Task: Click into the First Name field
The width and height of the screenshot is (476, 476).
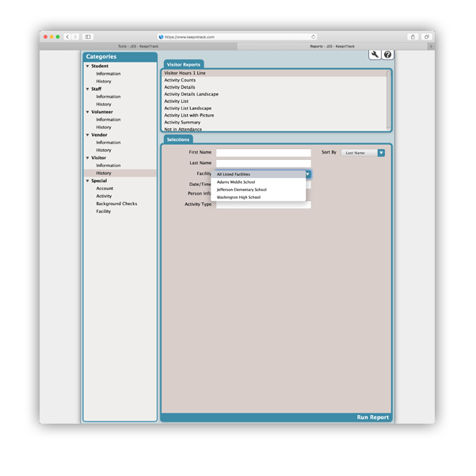Action: pos(264,152)
